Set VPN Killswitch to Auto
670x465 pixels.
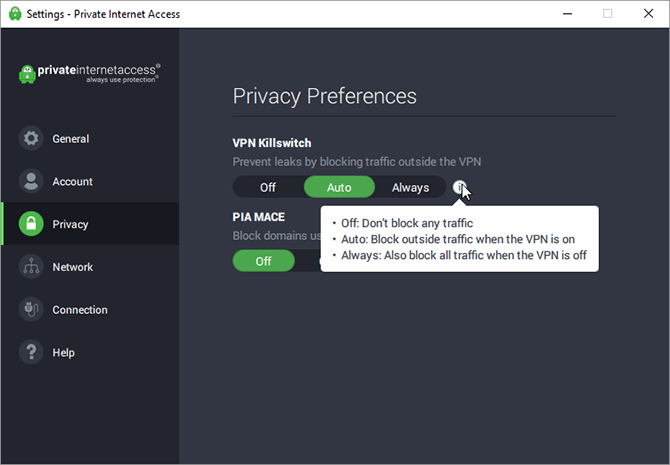339,187
